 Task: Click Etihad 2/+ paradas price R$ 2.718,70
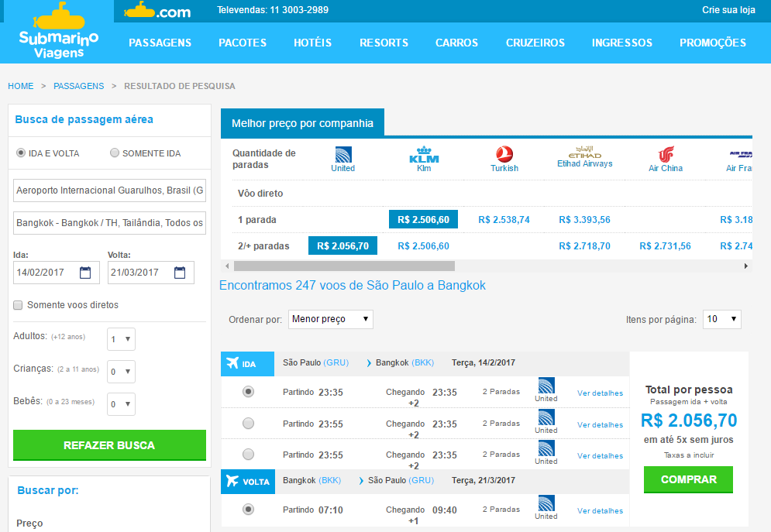584,246
